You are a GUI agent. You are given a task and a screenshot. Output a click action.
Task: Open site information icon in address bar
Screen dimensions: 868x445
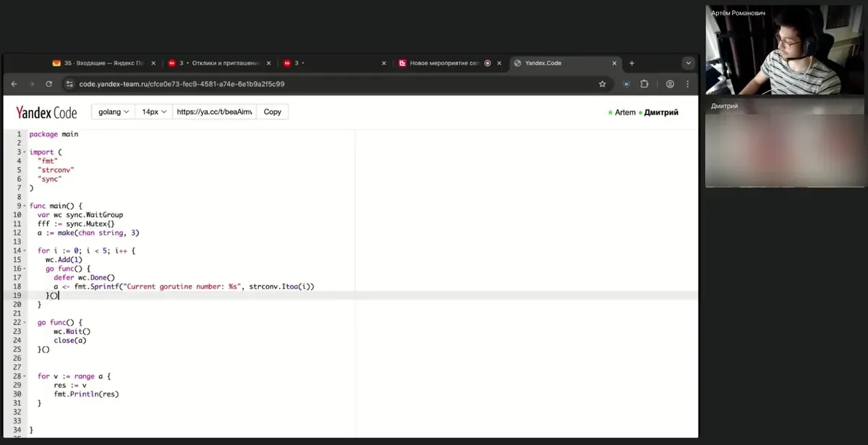coord(69,84)
